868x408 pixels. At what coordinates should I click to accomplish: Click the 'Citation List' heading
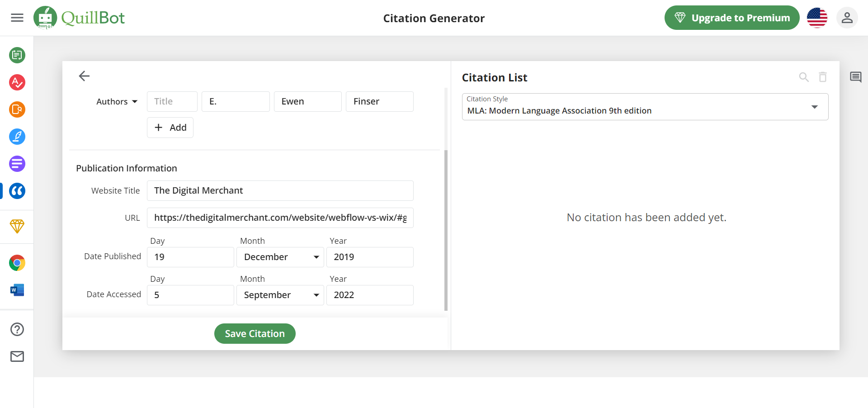point(495,77)
